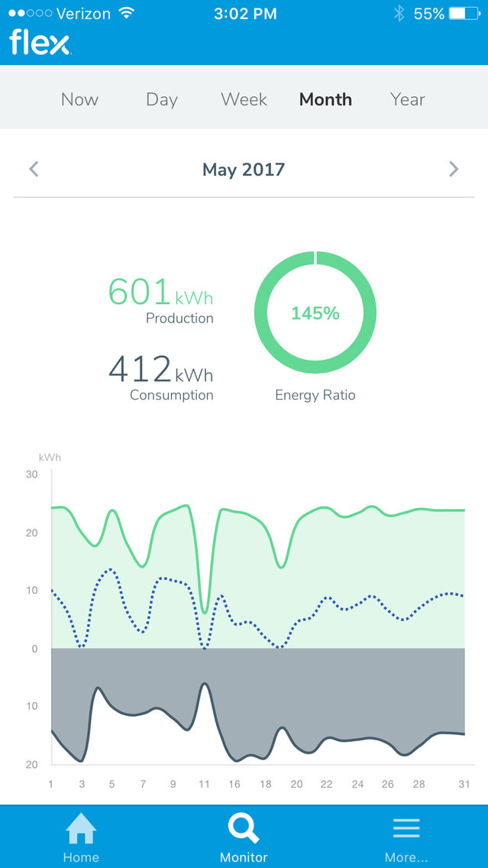The width and height of the screenshot is (488, 868).
Task: Tap the 601 kWh Production value
Action: (160, 293)
